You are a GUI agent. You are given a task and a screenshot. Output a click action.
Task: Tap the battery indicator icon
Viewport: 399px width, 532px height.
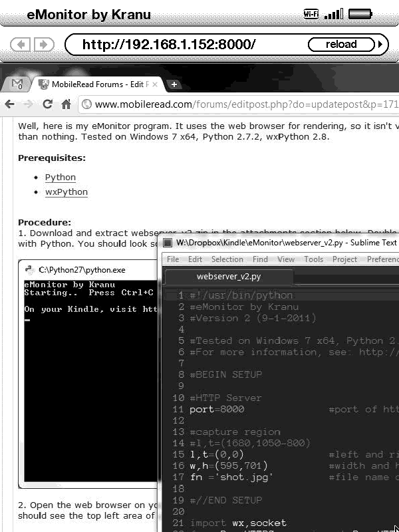pos(360,14)
